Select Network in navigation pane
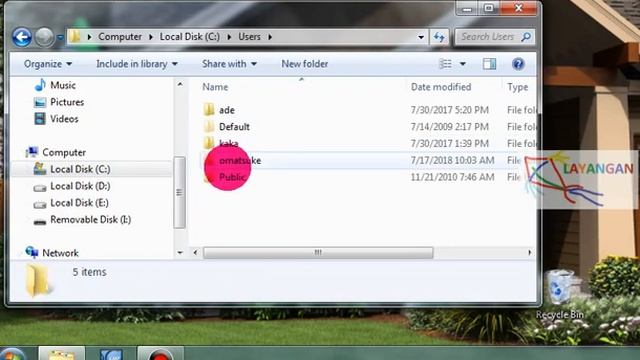The width and height of the screenshot is (640, 360). pyautogui.click(x=60, y=253)
